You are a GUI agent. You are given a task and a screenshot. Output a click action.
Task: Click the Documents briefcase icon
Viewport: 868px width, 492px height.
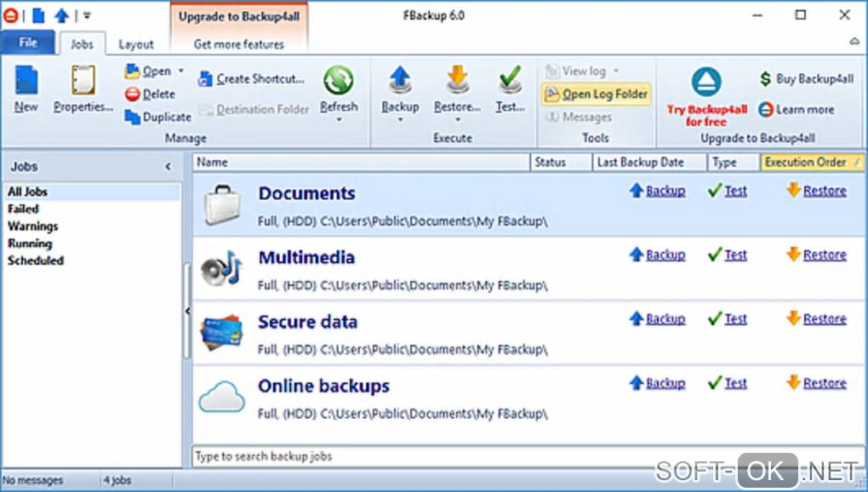click(222, 204)
